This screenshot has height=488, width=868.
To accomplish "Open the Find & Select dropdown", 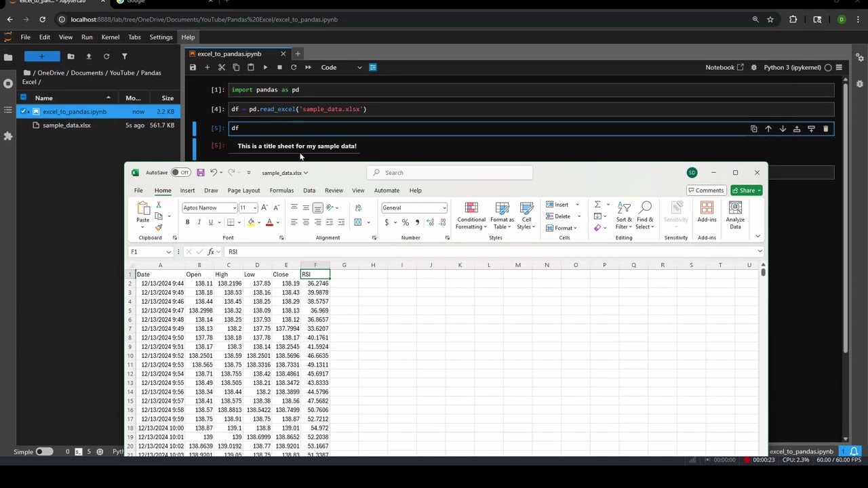I will (645, 216).
